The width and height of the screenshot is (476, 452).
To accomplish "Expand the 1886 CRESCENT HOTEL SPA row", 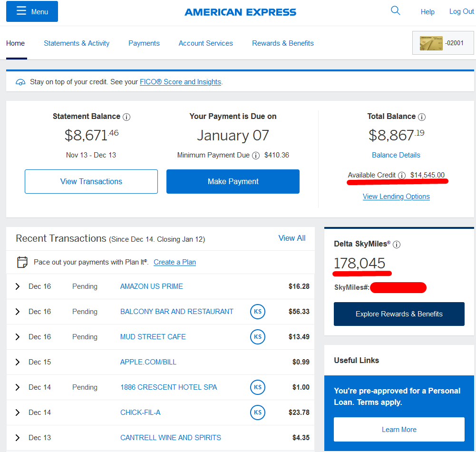I will pyautogui.click(x=17, y=387).
